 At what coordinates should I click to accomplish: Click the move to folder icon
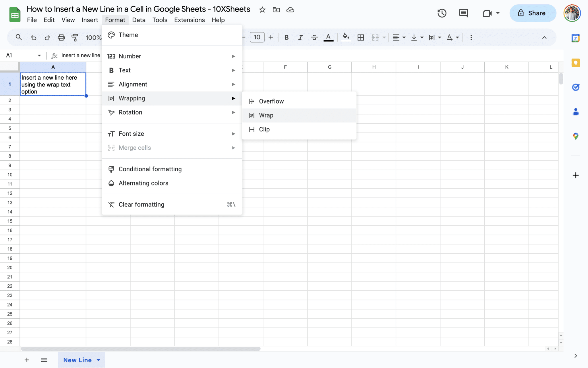pyautogui.click(x=276, y=10)
